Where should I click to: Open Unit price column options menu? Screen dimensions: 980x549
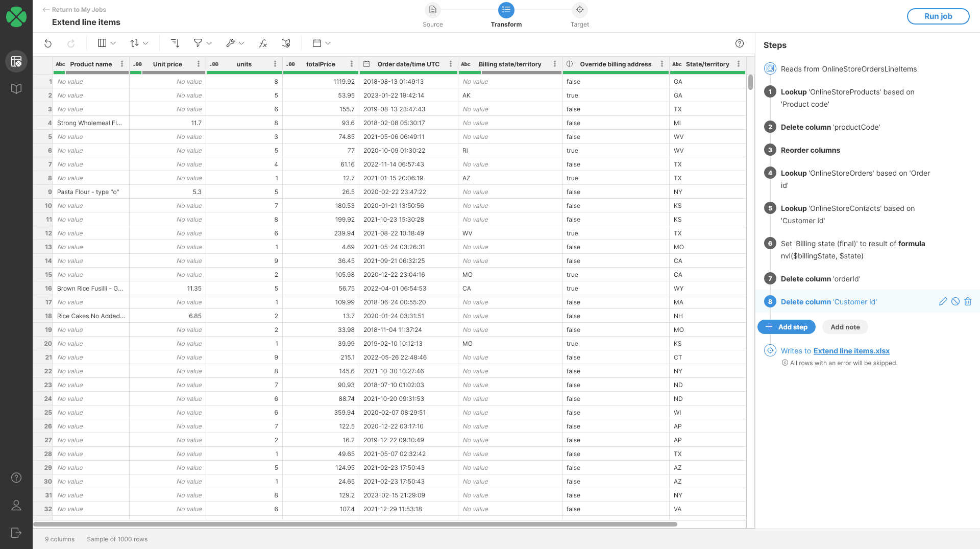tap(199, 64)
